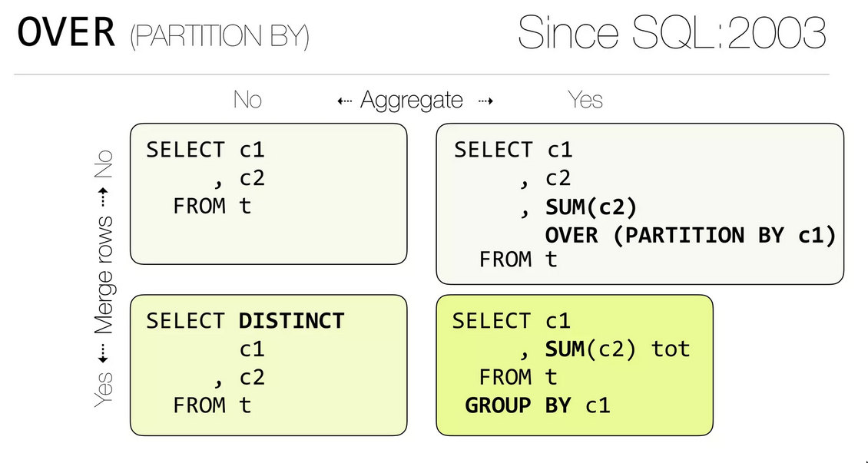Click the large OVER title
Screen dimensions: 868x463
tap(67, 32)
